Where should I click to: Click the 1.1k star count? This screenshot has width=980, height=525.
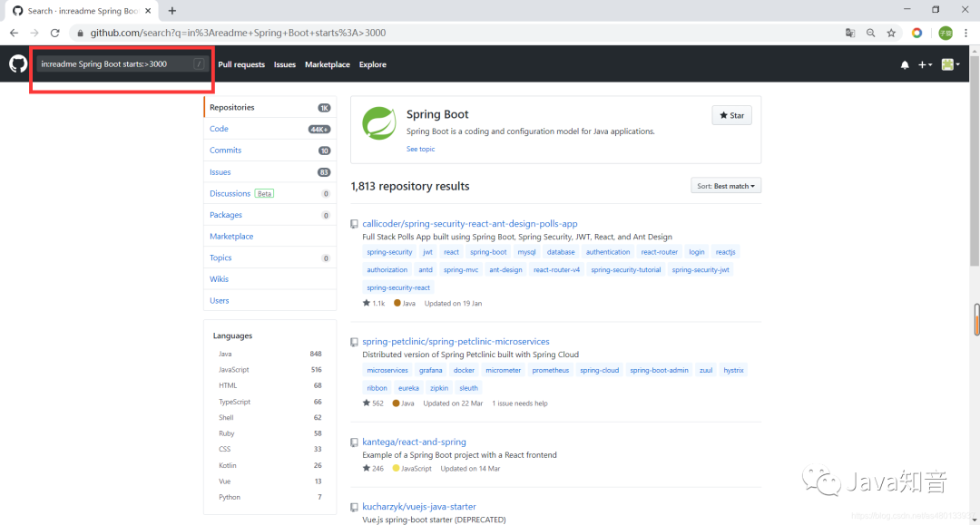tap(374, 304)
